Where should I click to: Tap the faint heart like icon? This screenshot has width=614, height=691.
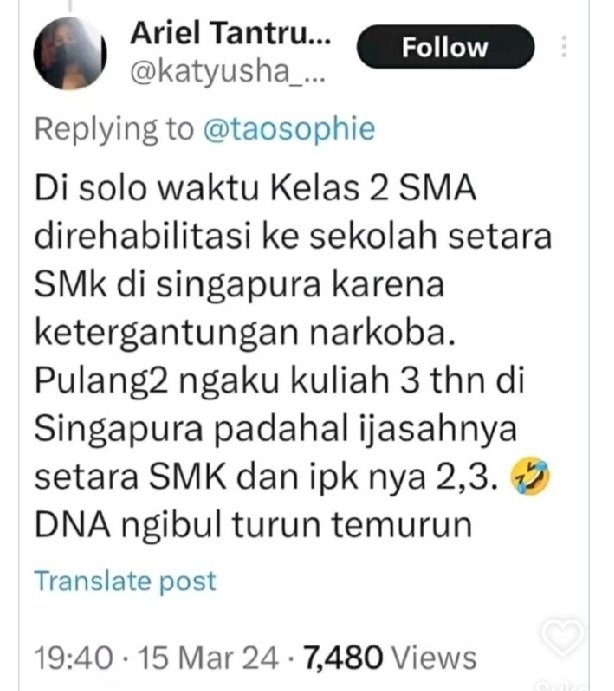(x=562, y=636)
